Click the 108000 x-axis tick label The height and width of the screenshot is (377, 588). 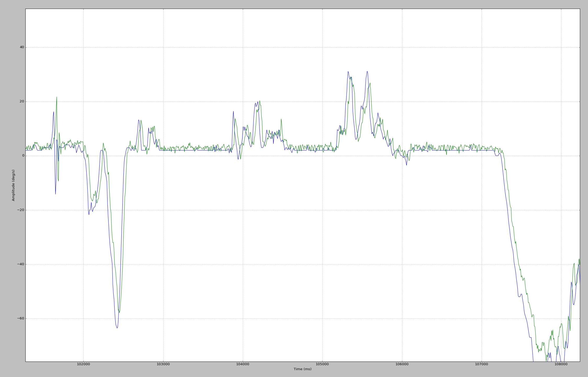point(561,364)
